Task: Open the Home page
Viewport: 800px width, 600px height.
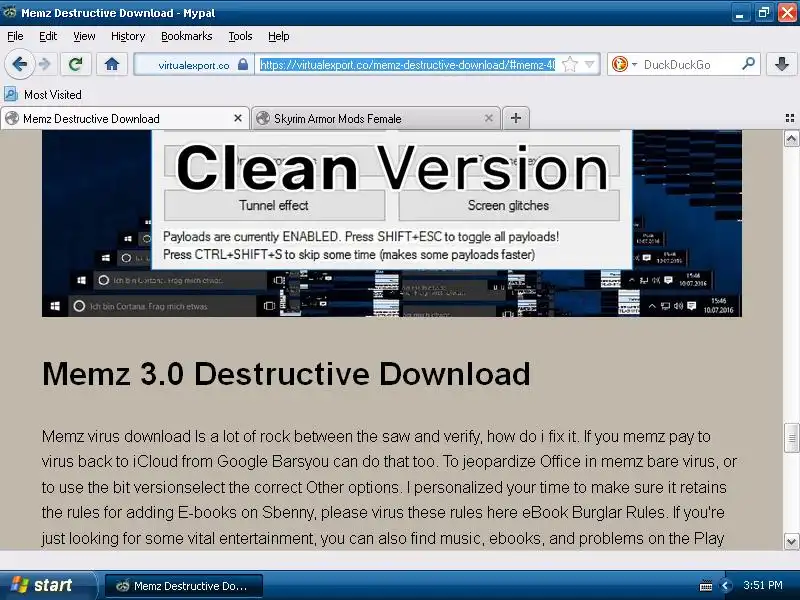Action: 112,64
